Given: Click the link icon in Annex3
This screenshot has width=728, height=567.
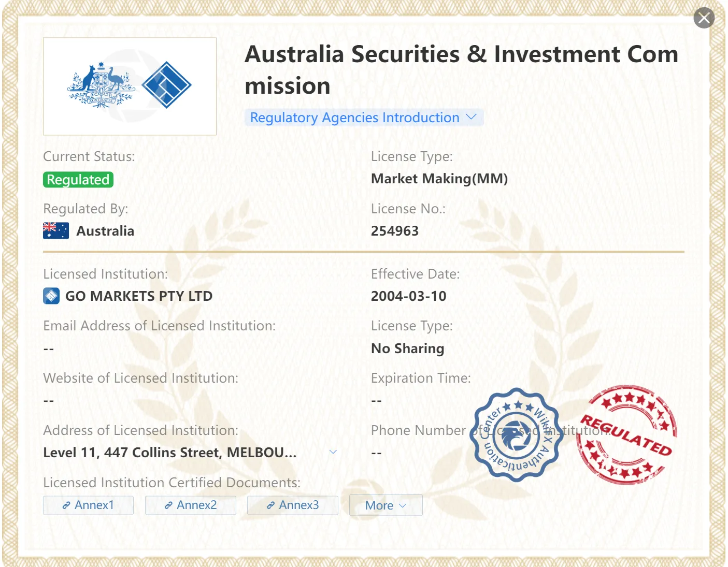Looking at the screenshot, I should 270,505.
